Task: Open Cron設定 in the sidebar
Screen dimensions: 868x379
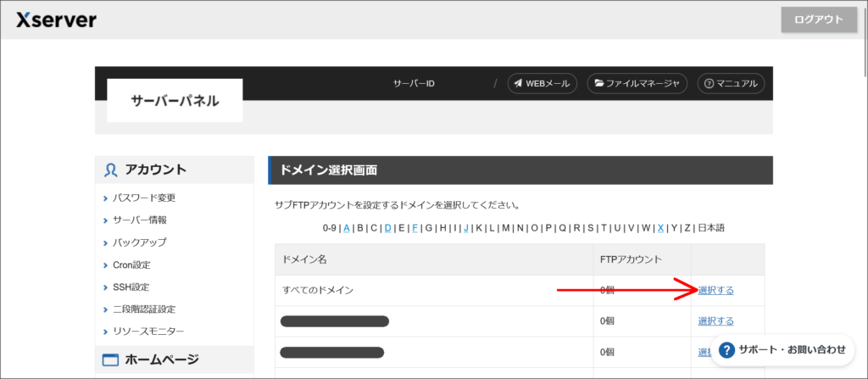Action: [x=131, y=265]
